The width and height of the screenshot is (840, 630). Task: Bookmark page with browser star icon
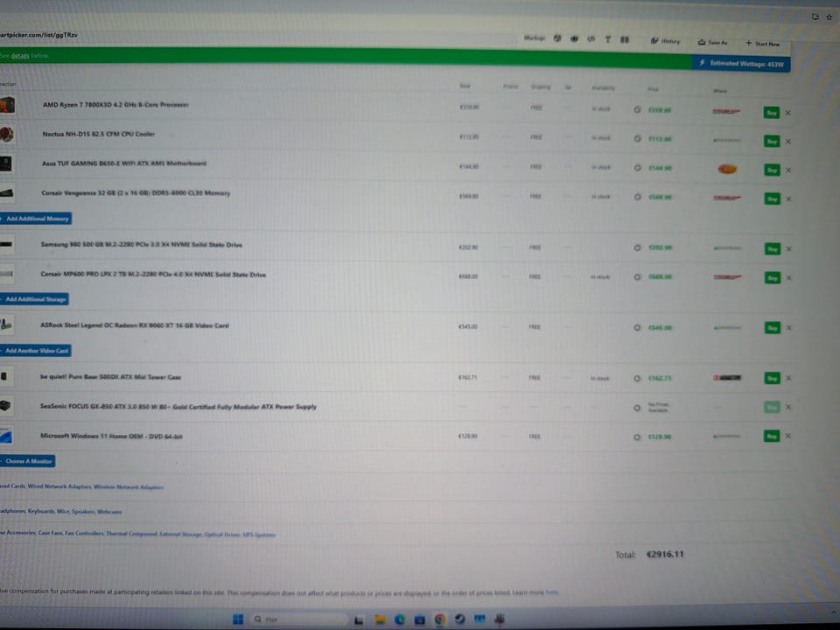[829, 17]
